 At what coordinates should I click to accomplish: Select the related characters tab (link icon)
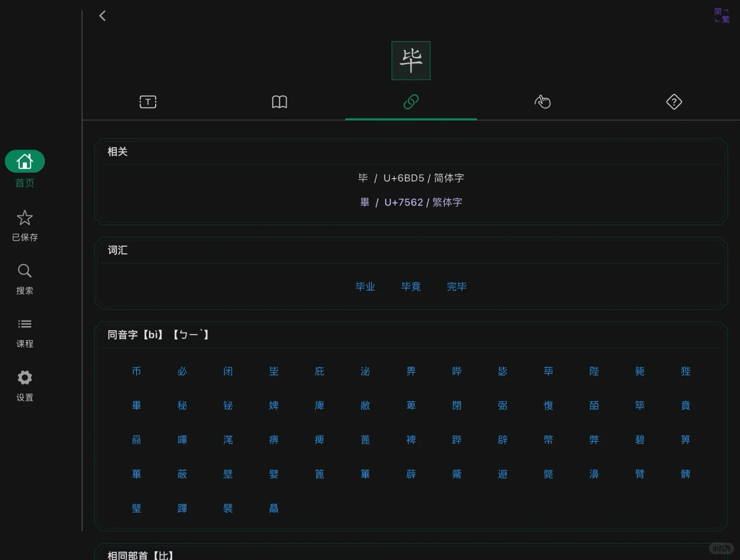(410, 102)
